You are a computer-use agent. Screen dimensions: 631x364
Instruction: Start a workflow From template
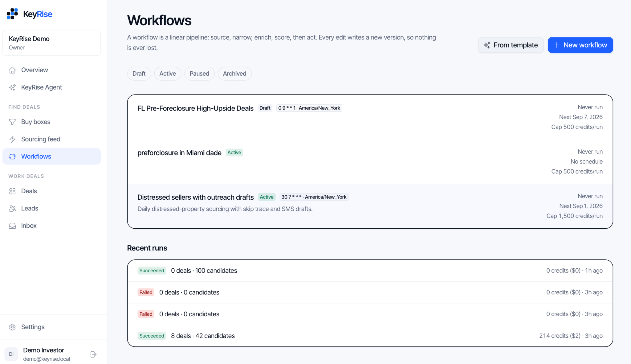coord(511,45)
